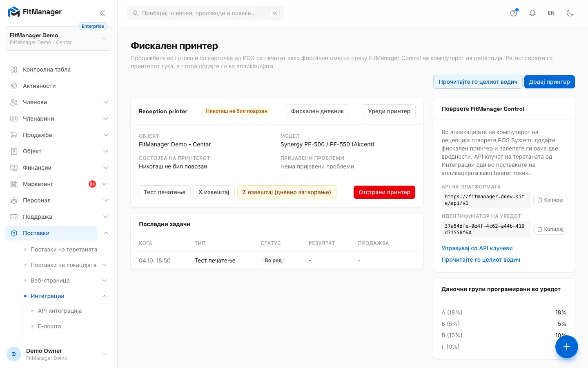Expand the Членарини menu chevron
588x368 pixels.
(x=106, y=119)
